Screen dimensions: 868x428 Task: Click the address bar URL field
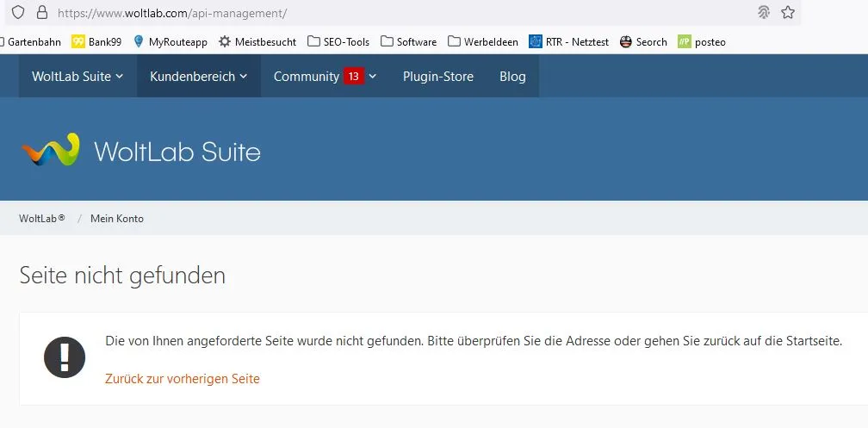point(402,13)
